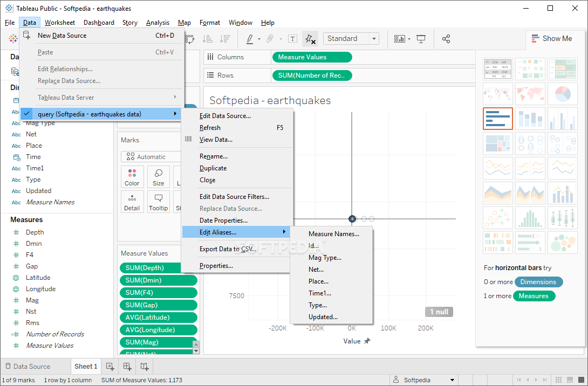The image size is (588, 386).
Task: Click the Dimensions hint pill in Show Me
Action: 538,282
